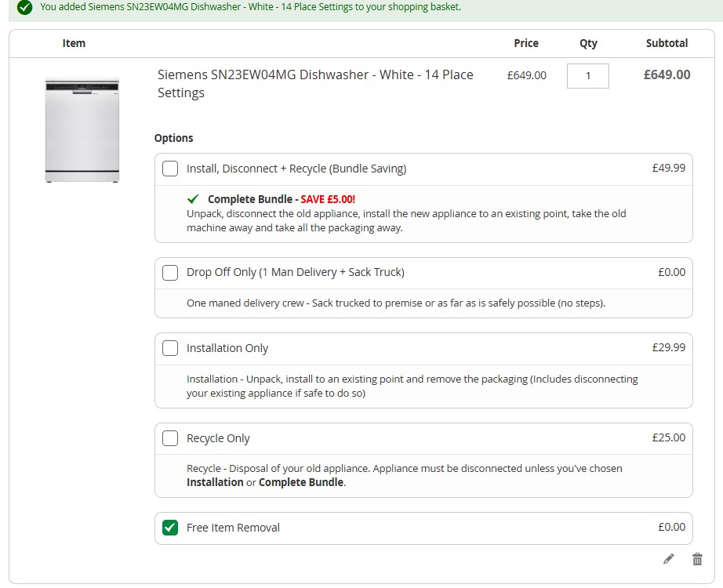Enable the Drop Off Only checkbox
Viewport: 723px width, 588px height.
point(170,273)
